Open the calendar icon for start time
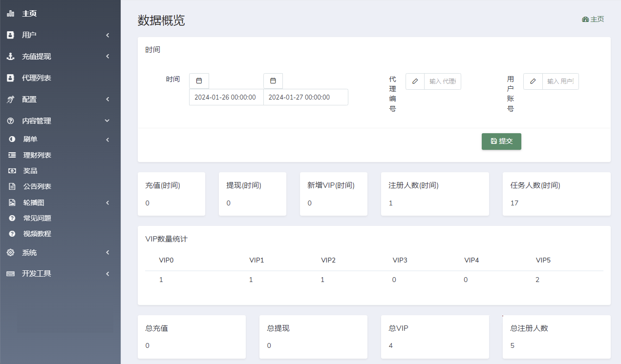The image size is (621, 364). pyautogui.click(x=199, y=81)
